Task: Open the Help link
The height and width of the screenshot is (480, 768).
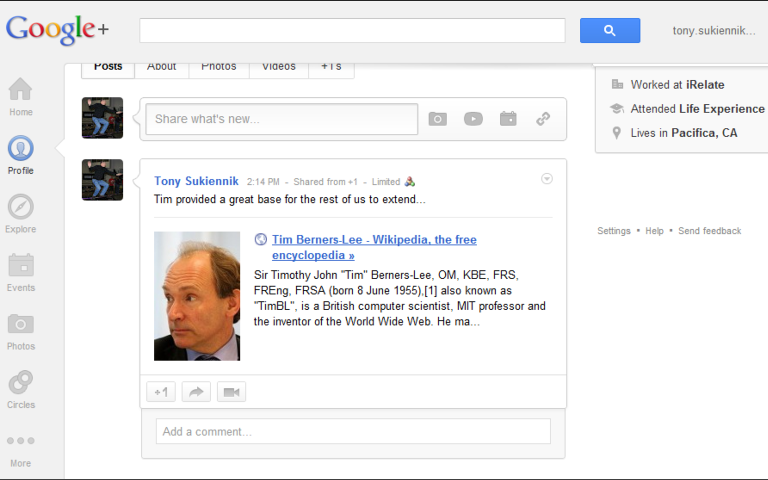Action: click(x=654, y=231)
